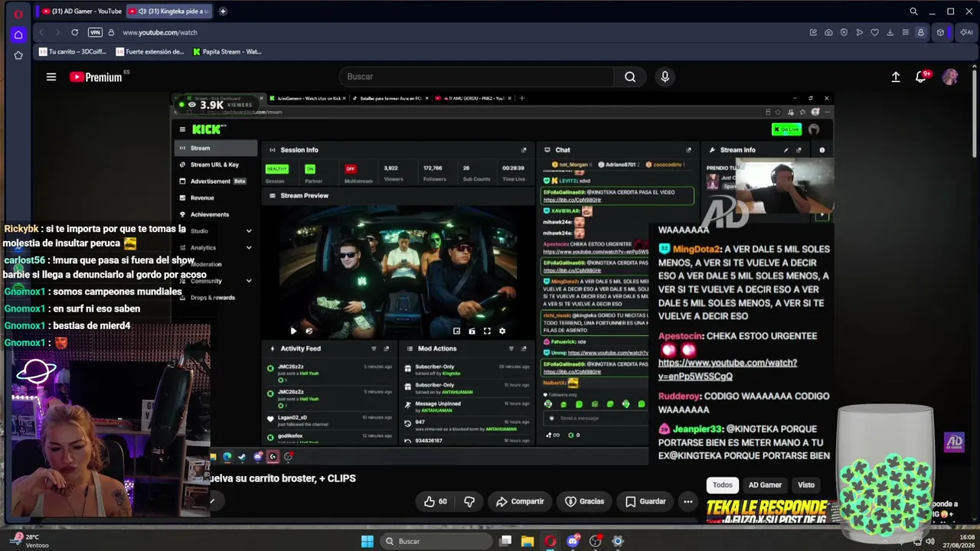Open the Windows Start menu
980x551 pixels.
(x=367, y=541)
